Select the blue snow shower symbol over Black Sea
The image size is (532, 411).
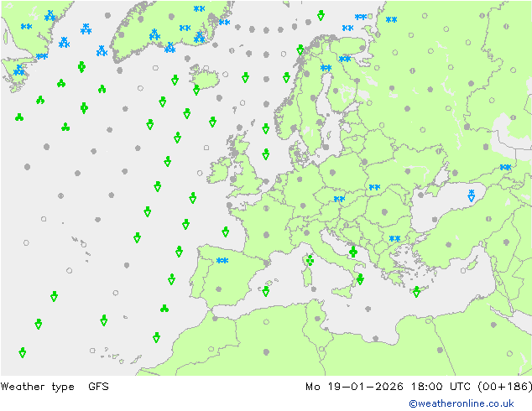pos(472,195)
